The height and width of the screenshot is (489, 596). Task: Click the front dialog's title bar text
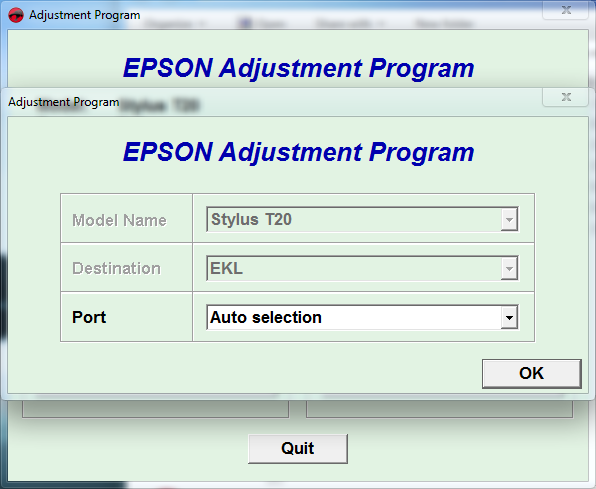click(x=64, y=102)
